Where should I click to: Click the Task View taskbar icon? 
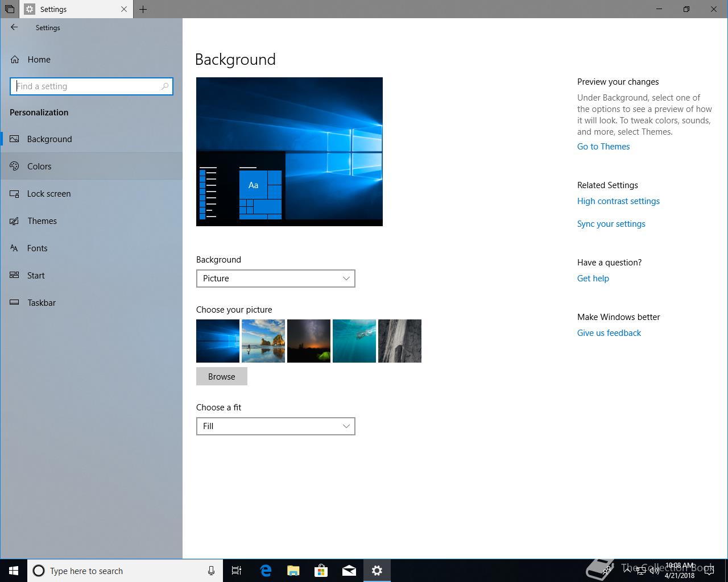click(237, 571)
